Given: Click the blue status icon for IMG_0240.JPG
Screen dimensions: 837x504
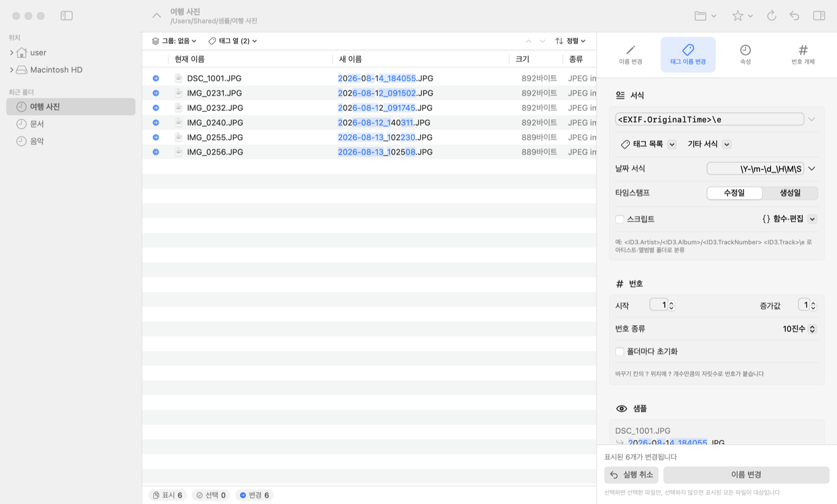Looking at the screenshot, I should tap(156, 122).
